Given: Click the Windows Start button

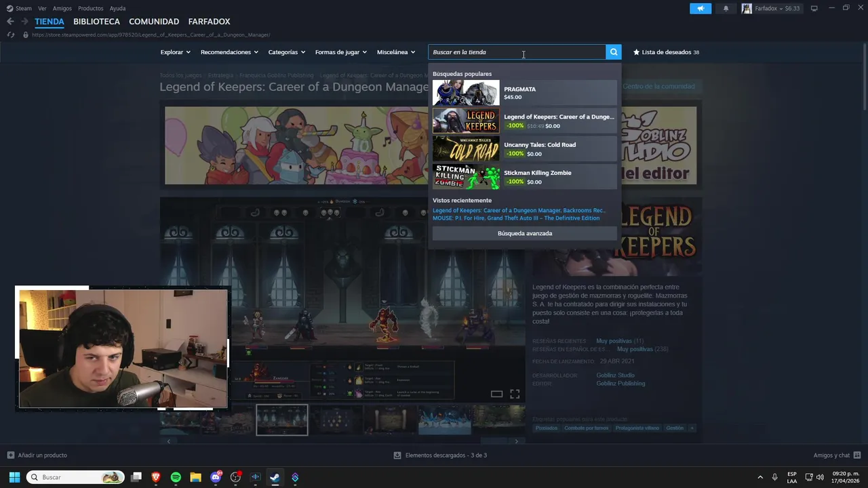Looking at the screenshot, I should point(14,477).
